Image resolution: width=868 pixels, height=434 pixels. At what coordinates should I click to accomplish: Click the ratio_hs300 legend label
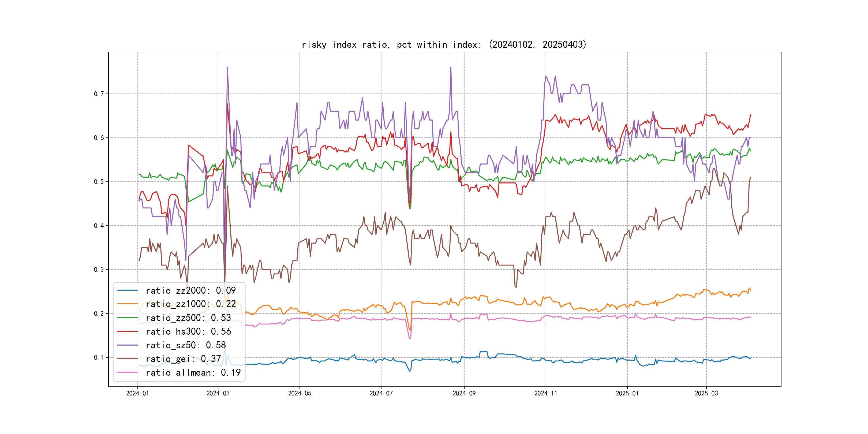[x=188, y=332]
